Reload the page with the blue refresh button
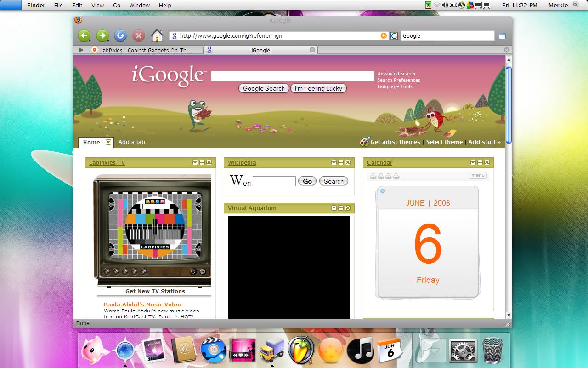Viewport: 588px width, 368px height. [x=120, y=35]
